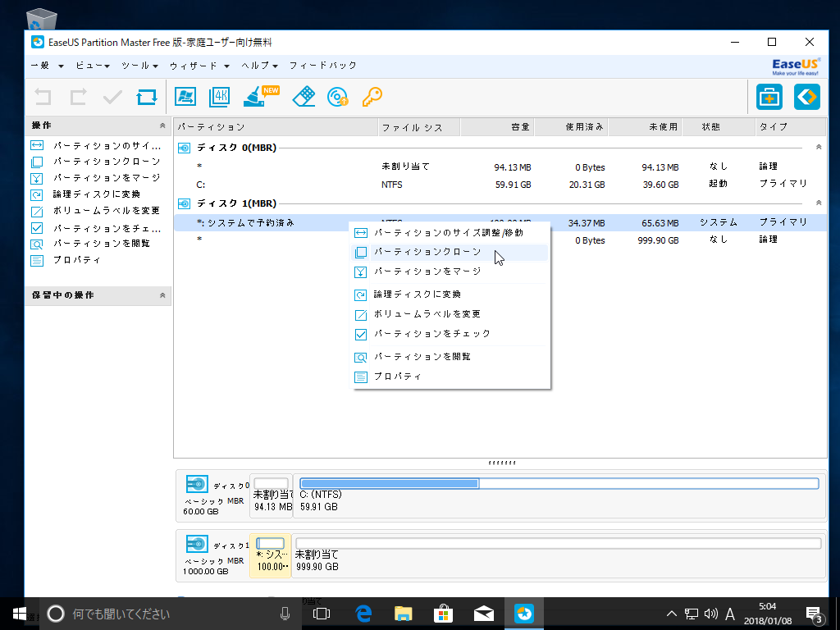Open the 一般 menu
Viewport: 840px width, 630px height.
[47, 66]
